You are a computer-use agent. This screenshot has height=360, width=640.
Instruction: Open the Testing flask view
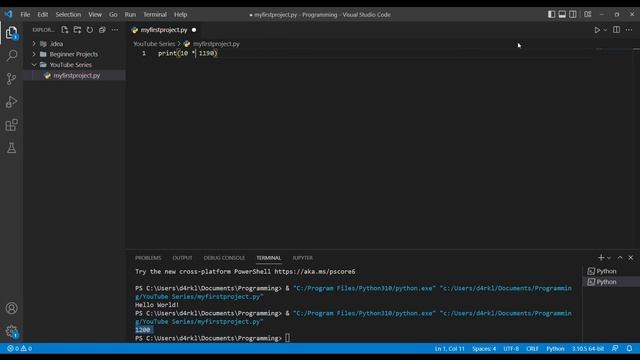[x=11, y=148]
